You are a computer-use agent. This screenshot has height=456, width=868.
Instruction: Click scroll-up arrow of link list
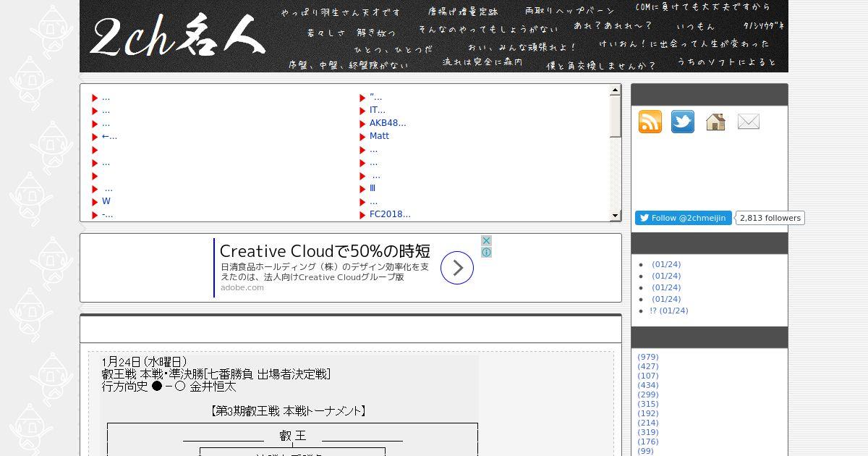616,90
